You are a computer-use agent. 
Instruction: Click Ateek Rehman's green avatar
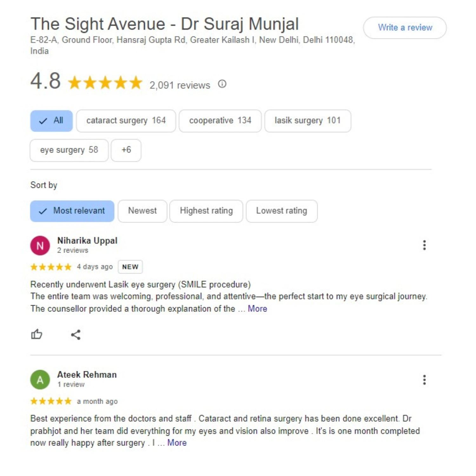tap(40, 380)
